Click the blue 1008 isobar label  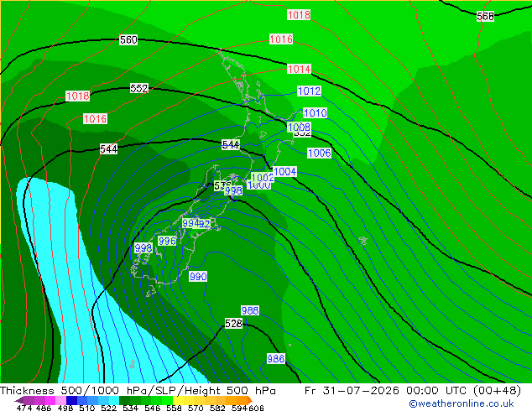(x=299, y=127)
